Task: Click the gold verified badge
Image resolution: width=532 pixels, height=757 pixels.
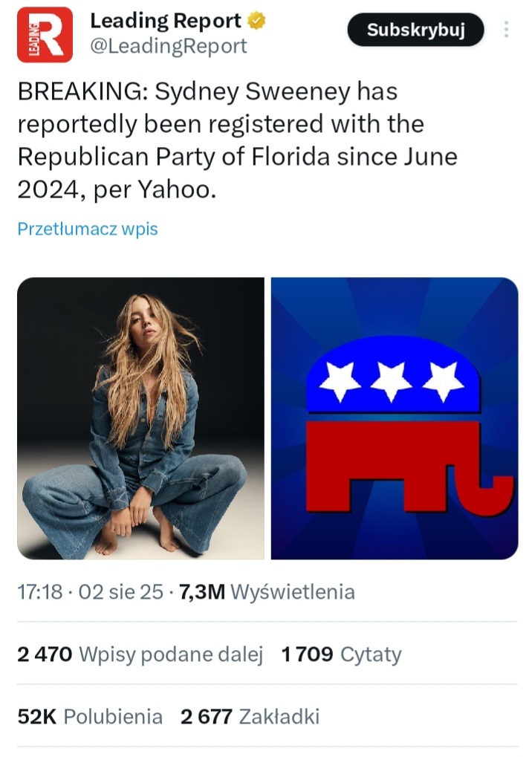Action: click(257, 22)
